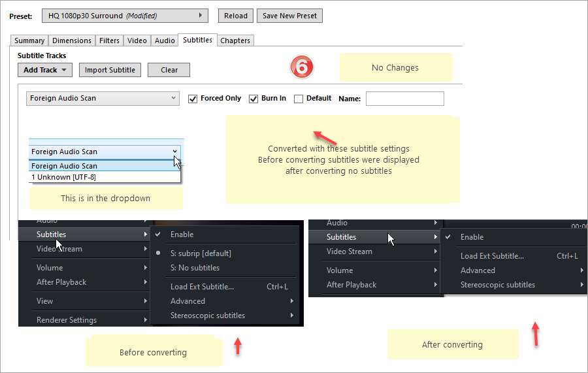Switch to the Dimensions tab

pyautogui.click(x=72, y=41)
